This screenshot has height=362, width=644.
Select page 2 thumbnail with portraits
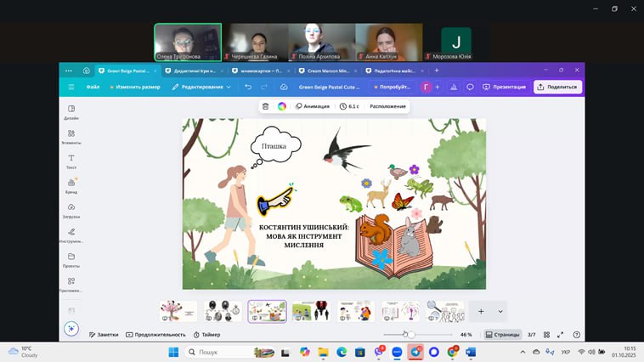[223, 311]
